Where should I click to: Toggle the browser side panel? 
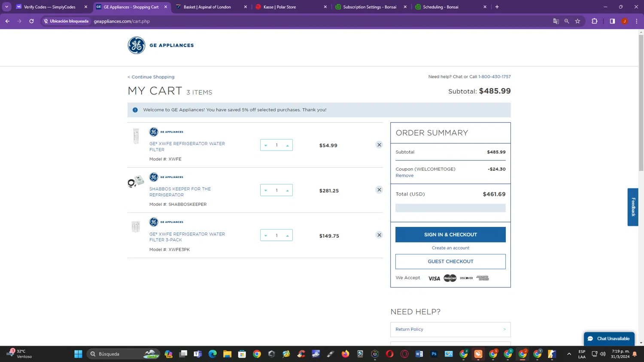click(612, 21)
